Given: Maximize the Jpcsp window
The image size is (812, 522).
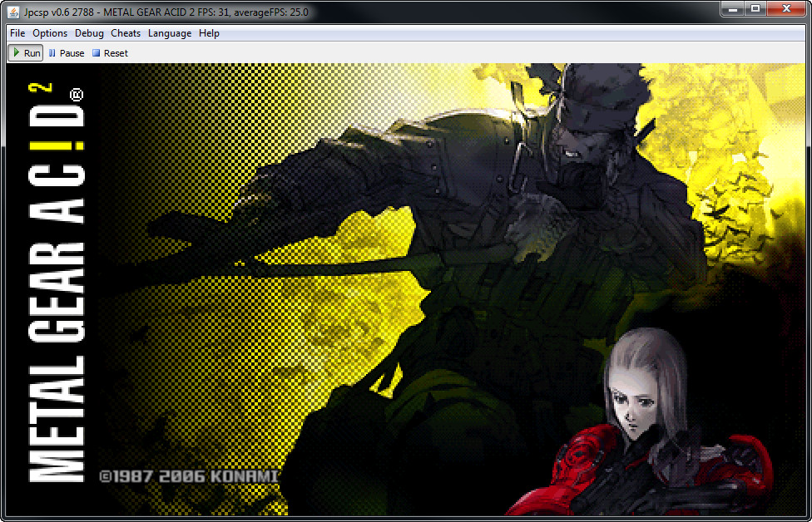Looking at the screenshot, I should tap(755, 9).
